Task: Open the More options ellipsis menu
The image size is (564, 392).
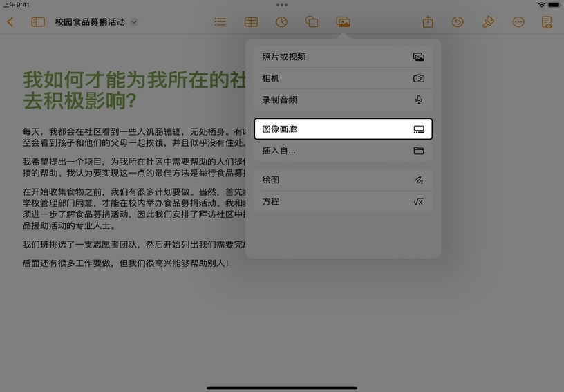Action: click(518, 22)
